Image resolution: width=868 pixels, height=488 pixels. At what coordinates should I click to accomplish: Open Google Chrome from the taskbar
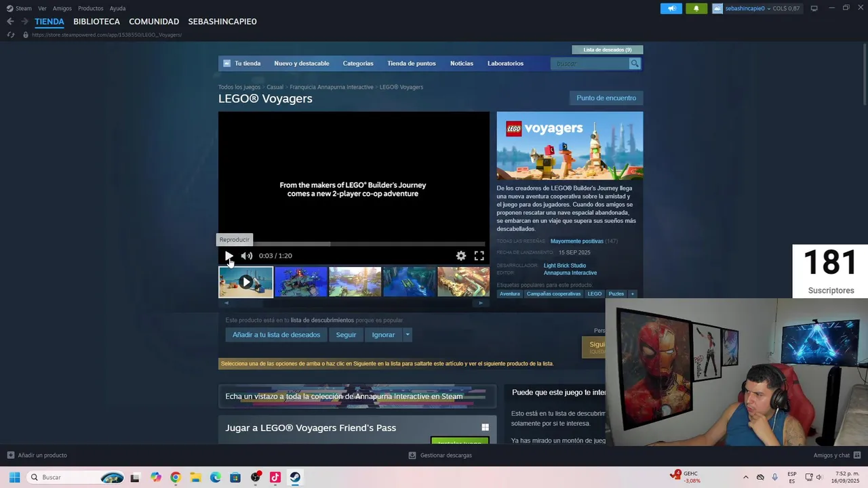pyautogui.click(x=176, y=477)
